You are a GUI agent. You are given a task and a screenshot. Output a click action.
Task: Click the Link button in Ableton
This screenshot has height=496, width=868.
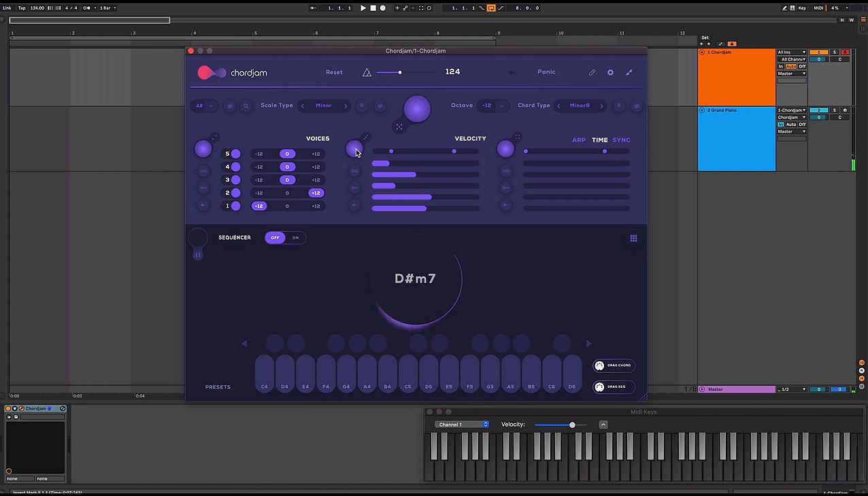coord(7,8)
